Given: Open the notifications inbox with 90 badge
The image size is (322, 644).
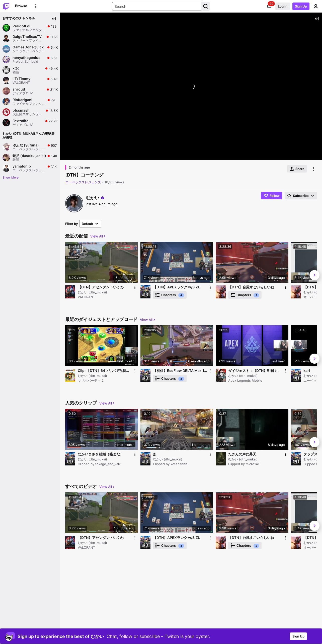Looking at the screenshot, I should tap(269, 6).
